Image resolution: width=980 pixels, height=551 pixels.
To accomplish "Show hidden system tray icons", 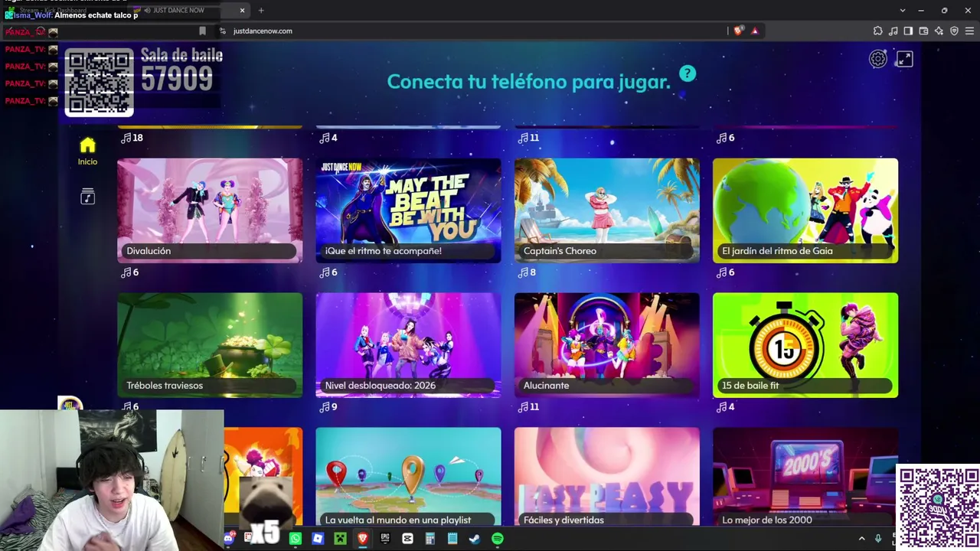I will point(861,539).
